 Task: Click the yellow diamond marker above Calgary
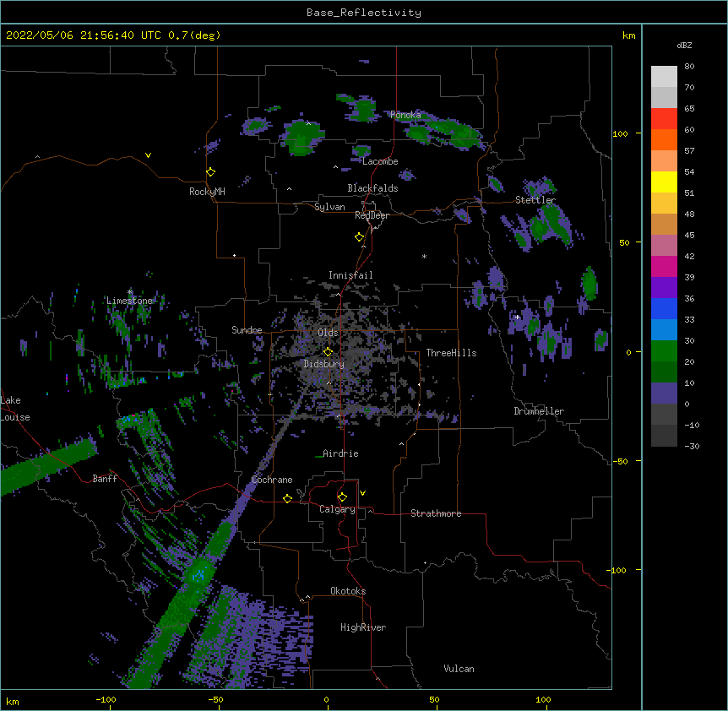342,497
